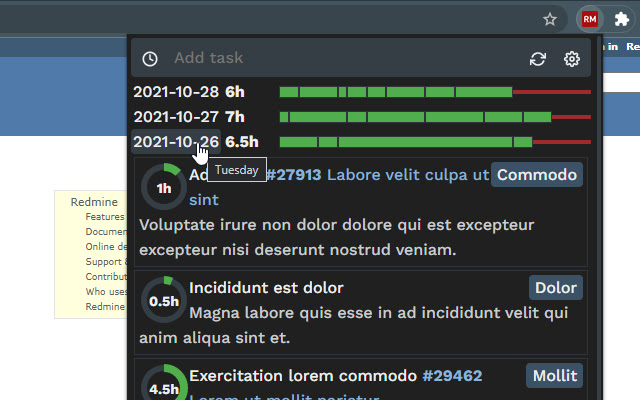Select the 2021-10-28 date row
Screen dimensions: 640x400
tap(176, 92)
